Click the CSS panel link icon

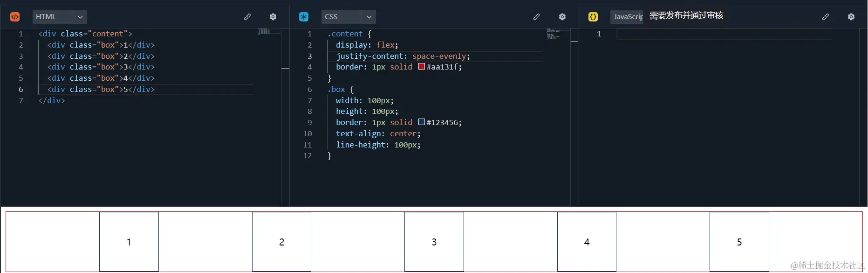(x=537, y=17)
